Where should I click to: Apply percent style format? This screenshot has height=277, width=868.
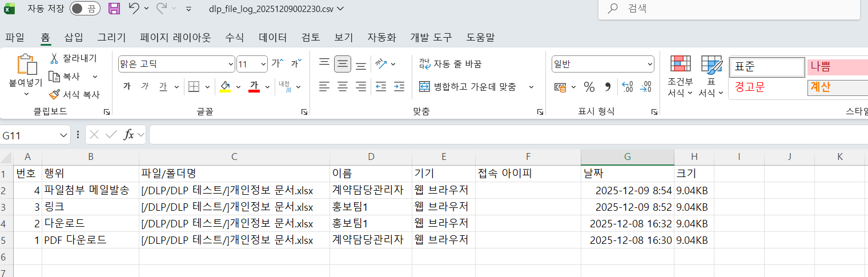click(x=589, y=87)
